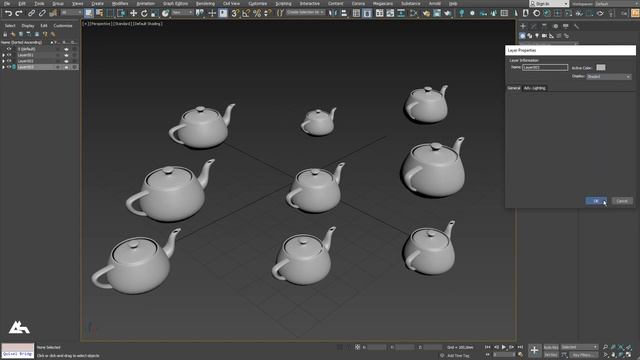Open the Tools menu
640x360 pixels.
(39, 3)
